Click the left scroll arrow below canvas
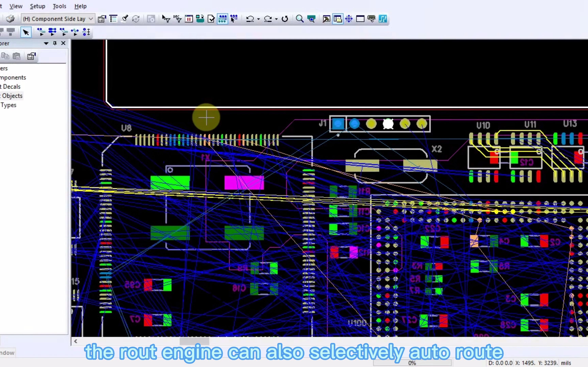The width and height of the screenshot is (588, 367). (76, 341)
